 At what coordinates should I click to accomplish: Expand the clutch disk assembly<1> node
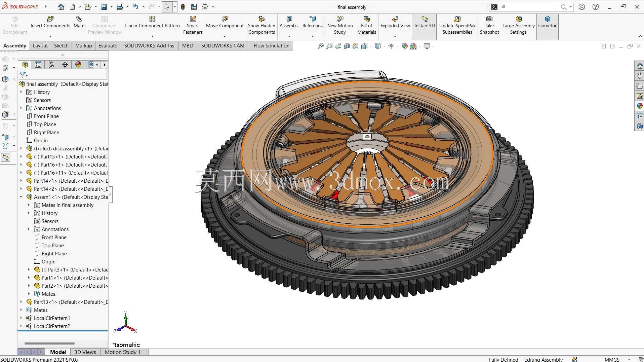pos(21,148)
